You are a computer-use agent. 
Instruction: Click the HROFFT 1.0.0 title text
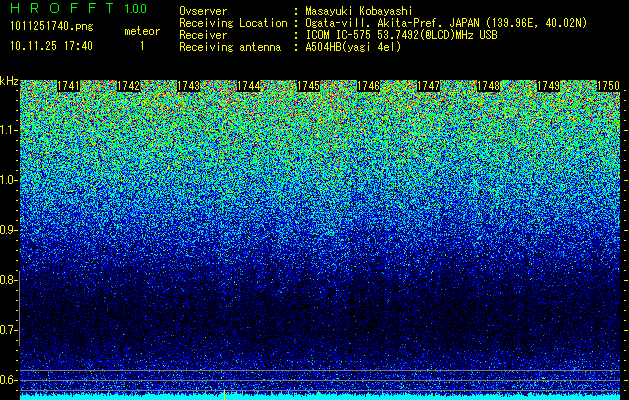pyautogui.click(x=79, y=8)
